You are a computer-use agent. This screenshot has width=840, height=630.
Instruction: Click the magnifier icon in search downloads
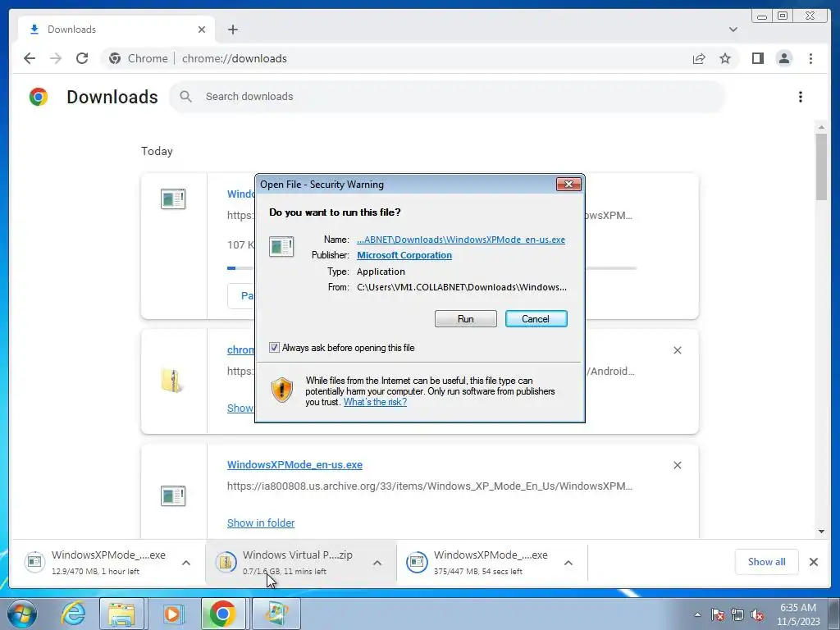pos(185,97)
